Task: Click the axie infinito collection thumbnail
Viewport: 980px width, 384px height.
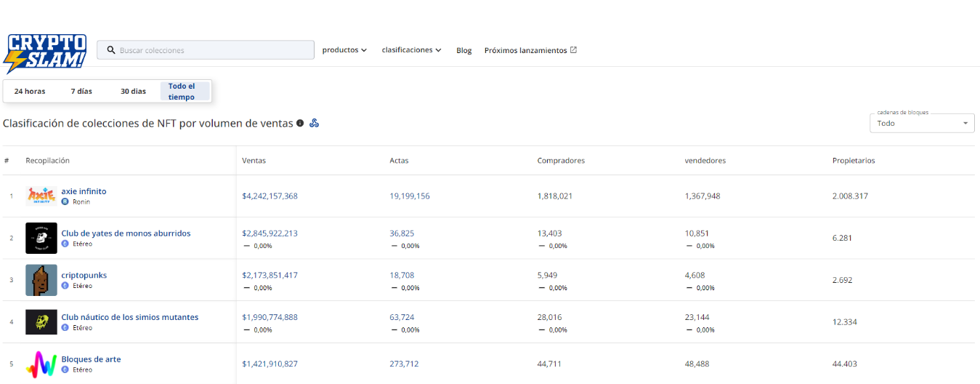Action: [x=41, y=196]
